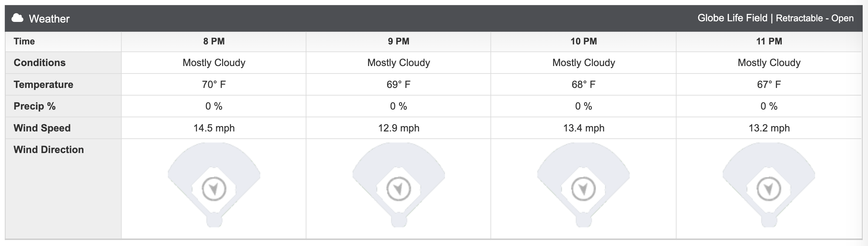868x246 pixels.
Task: Select the 8 PM column header
Action: [214, 42]
